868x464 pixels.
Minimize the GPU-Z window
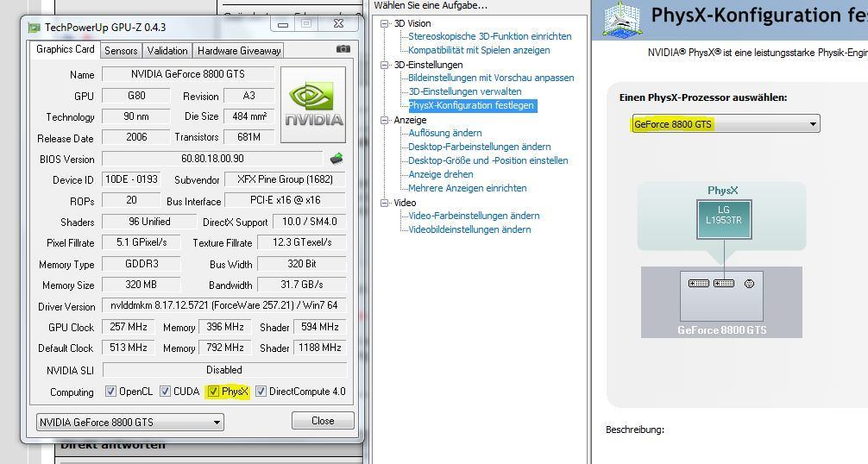point(283,24)
